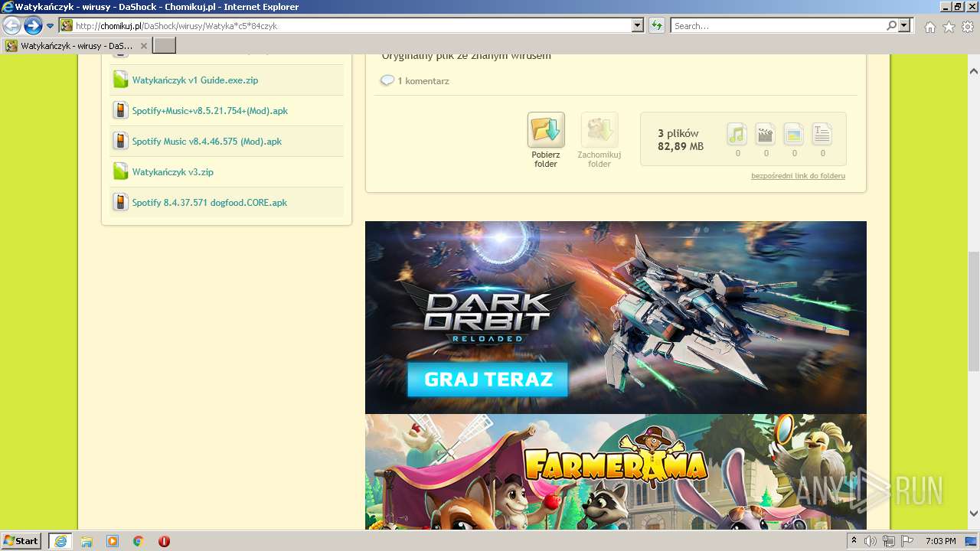Open the Tools gear icon
The height and width of the screenshot is (551, 980).
[x=968, y=27]
